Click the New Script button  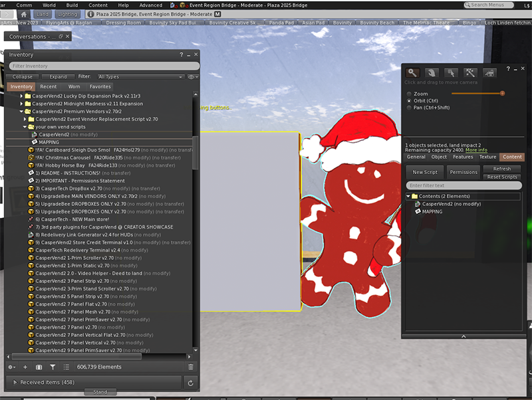click(425, 172)
